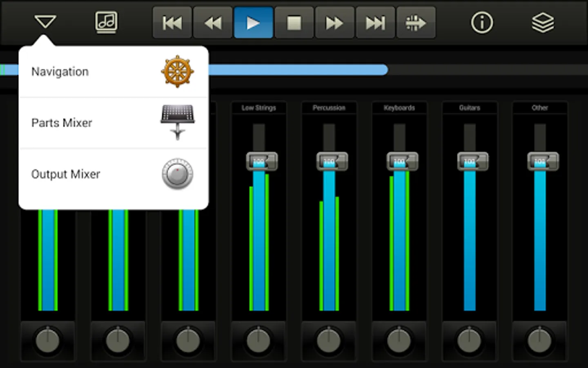Image resolution: width=588 pixels, height=368 pixels.
Task: Skip to the end of the track
Action: (x=375, y=22)
